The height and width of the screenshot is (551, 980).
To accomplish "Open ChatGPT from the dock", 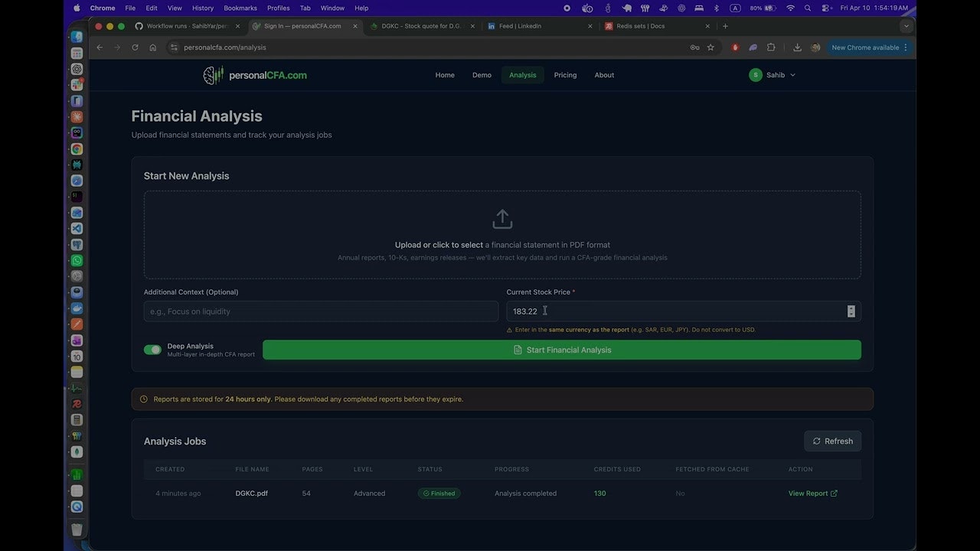I will (77, 69).
